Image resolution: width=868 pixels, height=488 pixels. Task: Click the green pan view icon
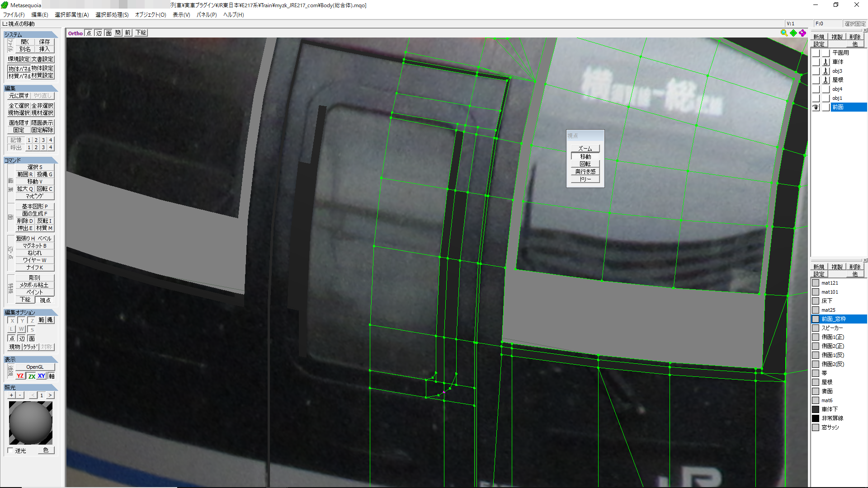[x=793, y=33]
